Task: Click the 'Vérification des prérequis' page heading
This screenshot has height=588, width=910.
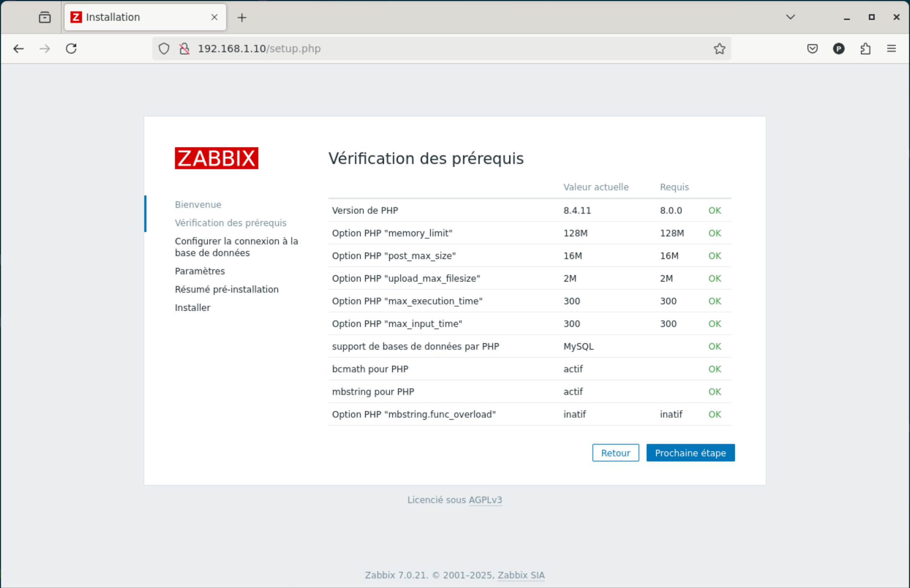Action: 426,159
